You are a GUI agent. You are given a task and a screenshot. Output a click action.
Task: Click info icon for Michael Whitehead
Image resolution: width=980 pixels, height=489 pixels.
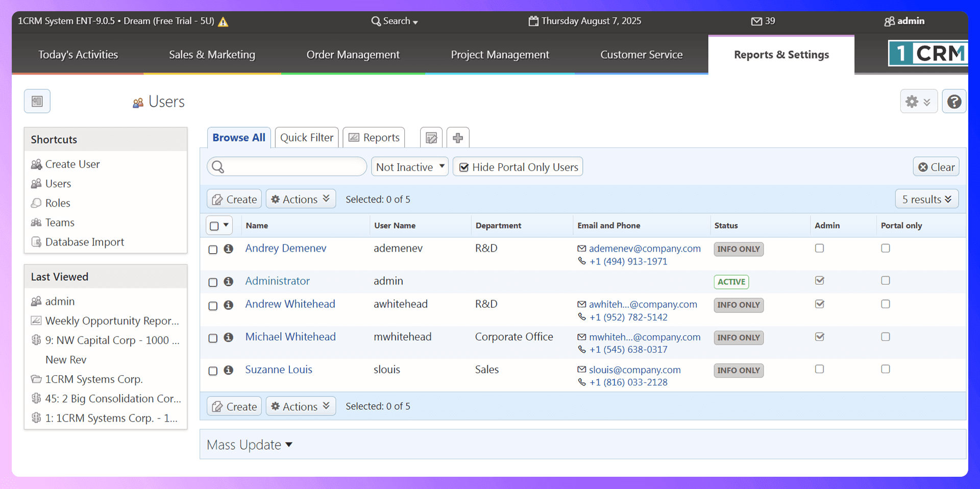(x=229, y=337)
